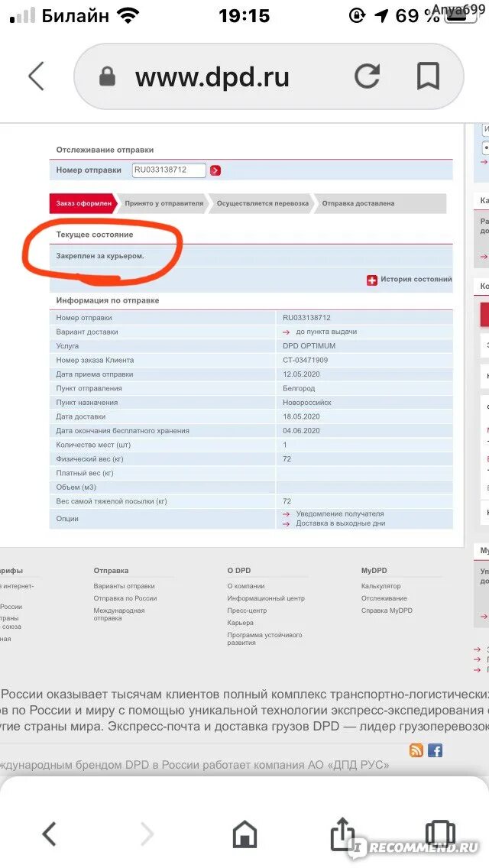This screenshot has width=489, height=868.
Task: Select tracking number RU033138712 in table
Action: pyautogui.click(x=307, y=318)
